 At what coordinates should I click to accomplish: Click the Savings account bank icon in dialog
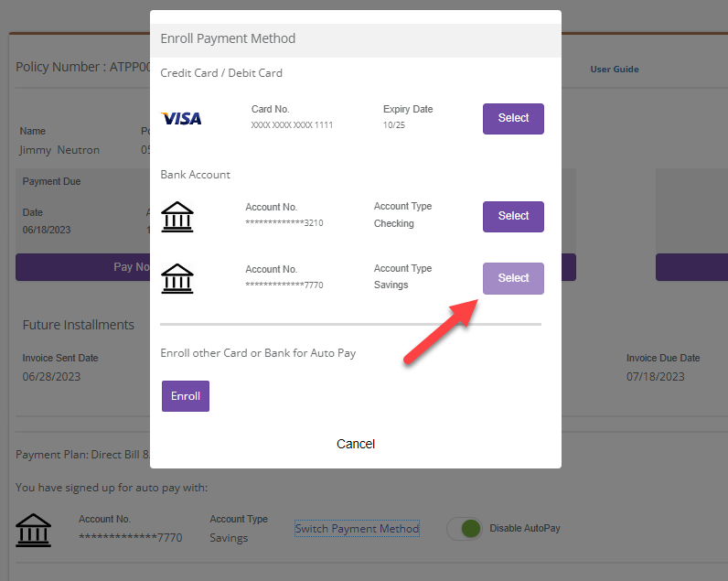pyautogui.click(x=177, y=278)
